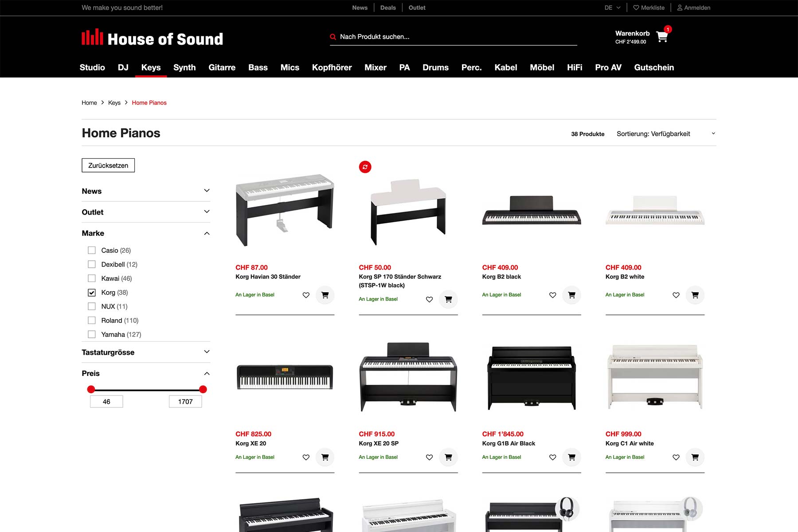
Task: Open the DJ category menu
Action: click(123, 67)
